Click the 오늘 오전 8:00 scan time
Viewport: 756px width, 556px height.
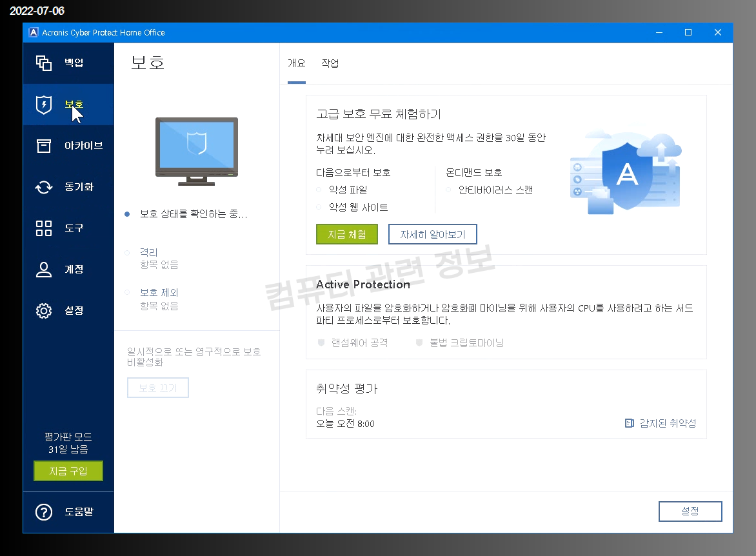click(x=345, y=424)
